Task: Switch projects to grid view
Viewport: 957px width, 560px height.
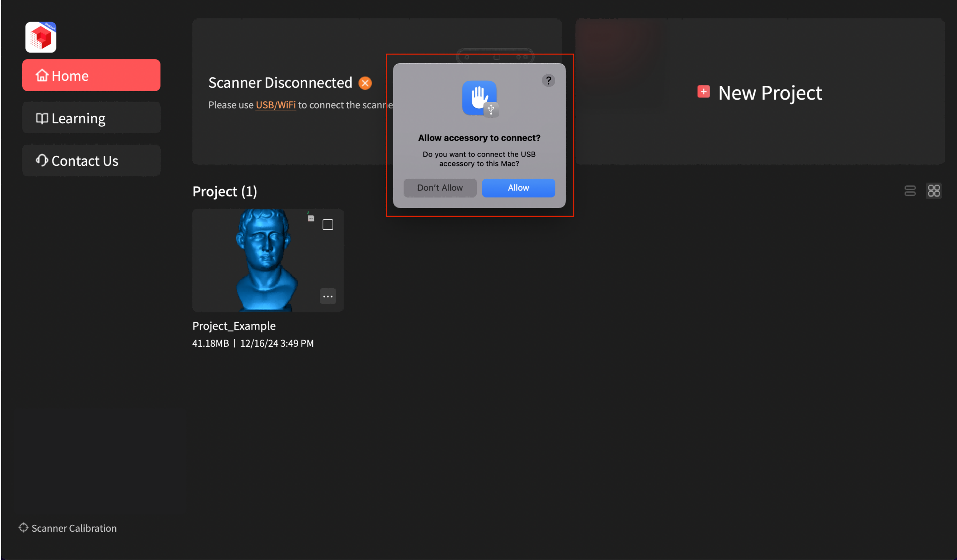Action: (x=934, y=191)
